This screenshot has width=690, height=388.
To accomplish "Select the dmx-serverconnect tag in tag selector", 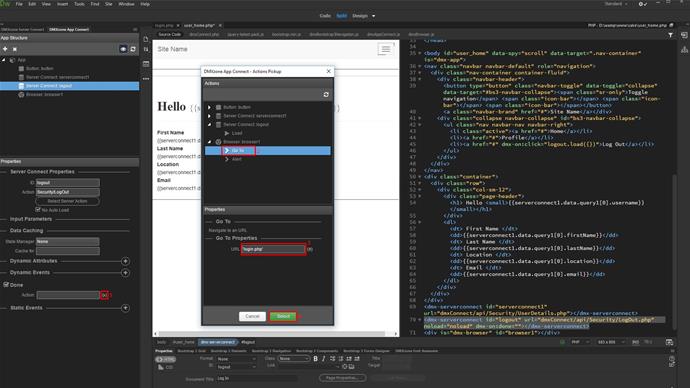I will point(217,342).
